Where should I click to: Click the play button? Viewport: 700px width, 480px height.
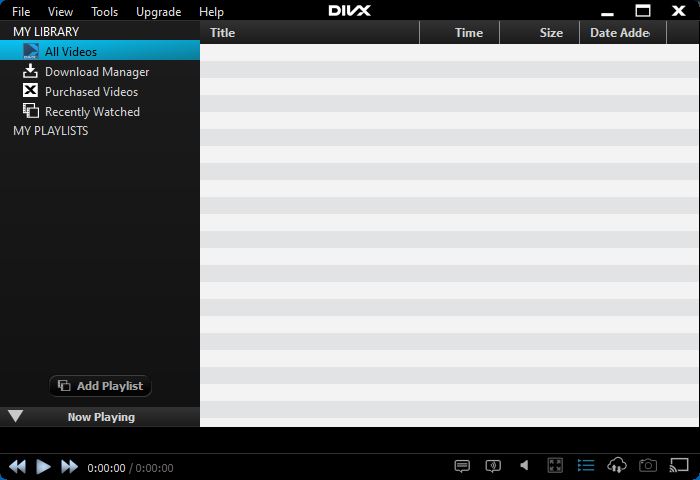tap(43, 467)
